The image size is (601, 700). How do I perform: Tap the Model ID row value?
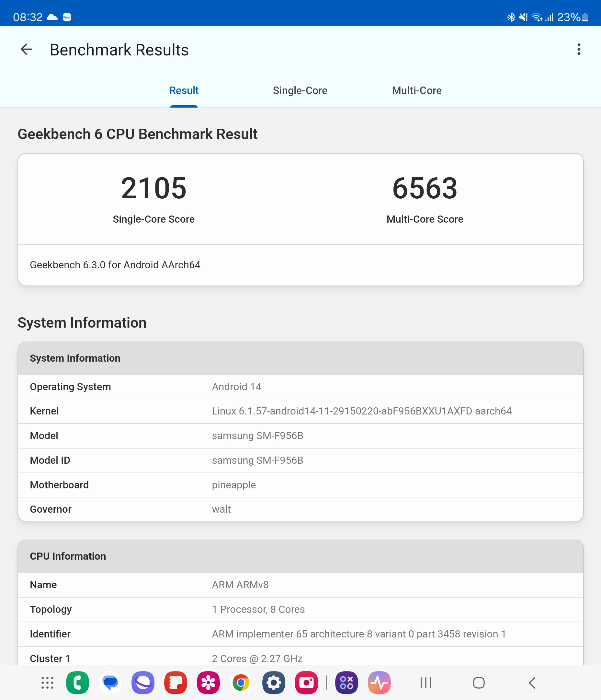coord(258,461)
